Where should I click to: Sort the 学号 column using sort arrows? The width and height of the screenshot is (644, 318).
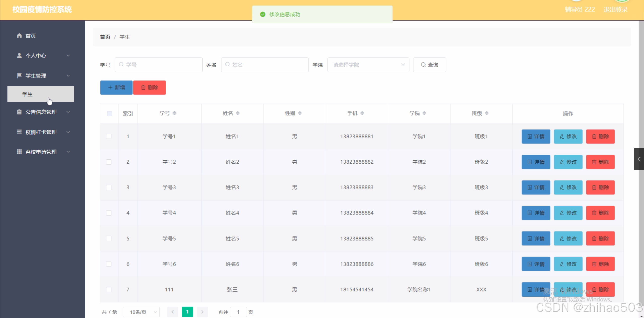click(x=174, y=113)
